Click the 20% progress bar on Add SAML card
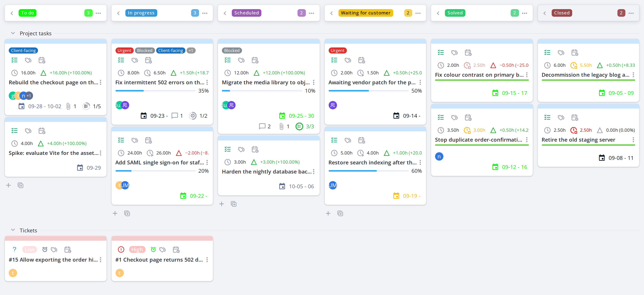 [x=155, y=171]
